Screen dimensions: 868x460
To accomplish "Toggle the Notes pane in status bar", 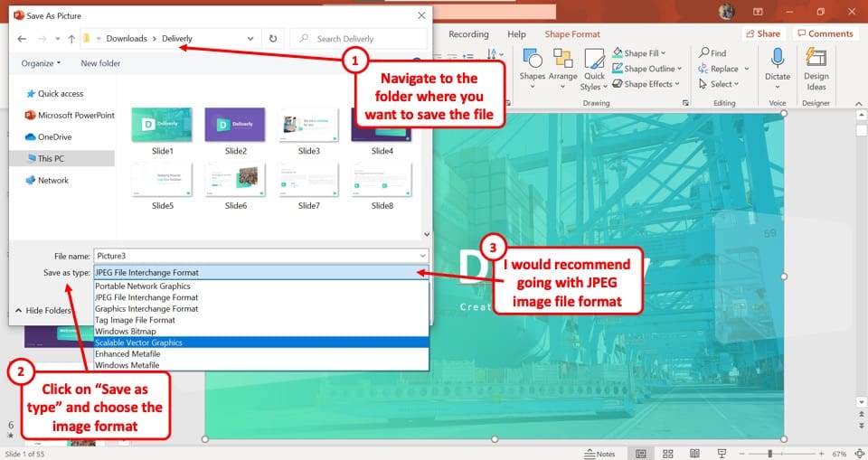I will tap(599, 454).
